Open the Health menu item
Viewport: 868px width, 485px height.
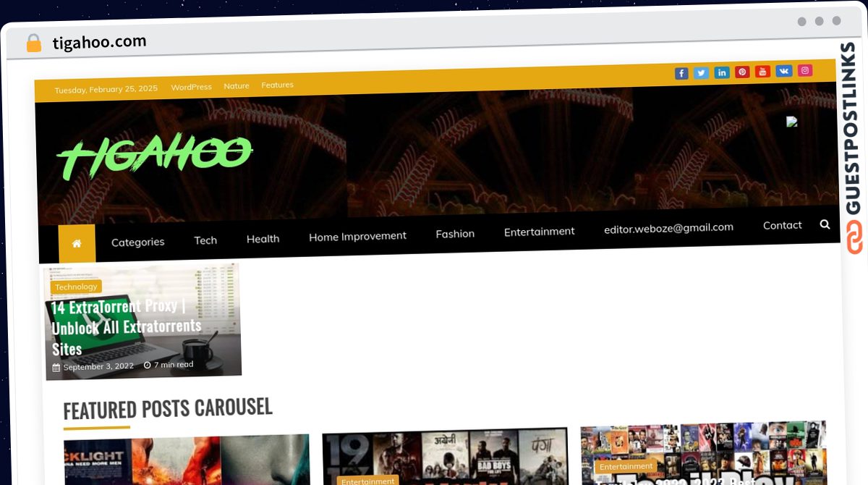click(x=263, y=238)
